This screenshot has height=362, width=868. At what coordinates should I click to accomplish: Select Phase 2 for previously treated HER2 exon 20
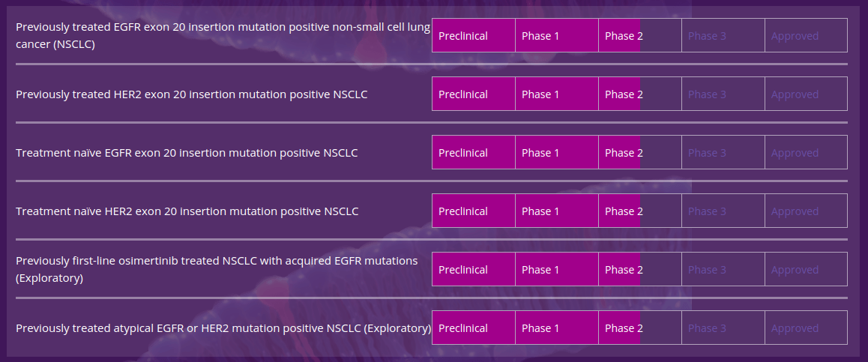click(x=640, y=94)
